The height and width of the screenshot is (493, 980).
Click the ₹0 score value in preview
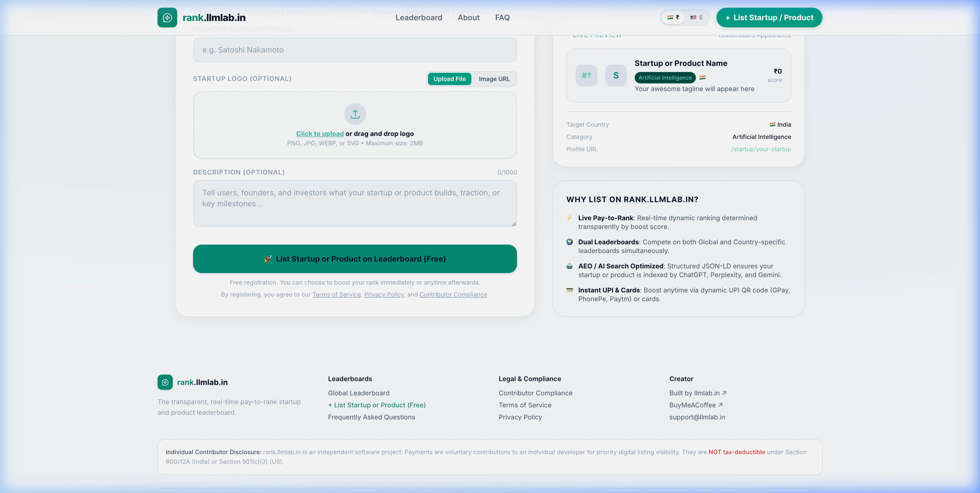tap(778, 71)
